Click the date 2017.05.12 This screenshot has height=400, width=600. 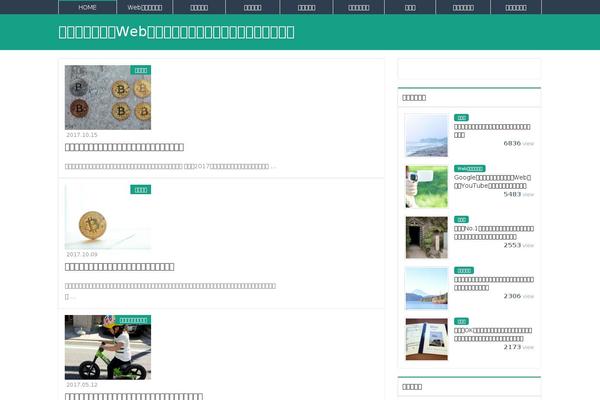[x=82, y=385]
